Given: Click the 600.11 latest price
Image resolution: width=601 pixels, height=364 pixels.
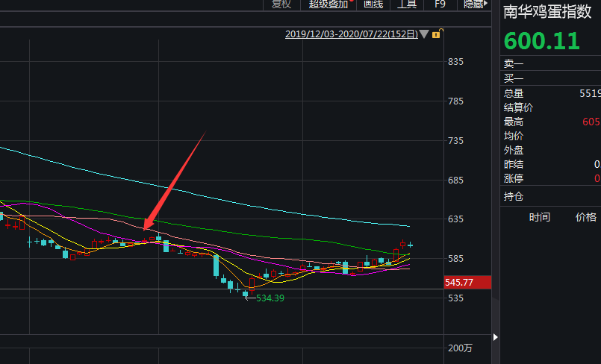Looking at the screenshot, I should coord(541,41).
